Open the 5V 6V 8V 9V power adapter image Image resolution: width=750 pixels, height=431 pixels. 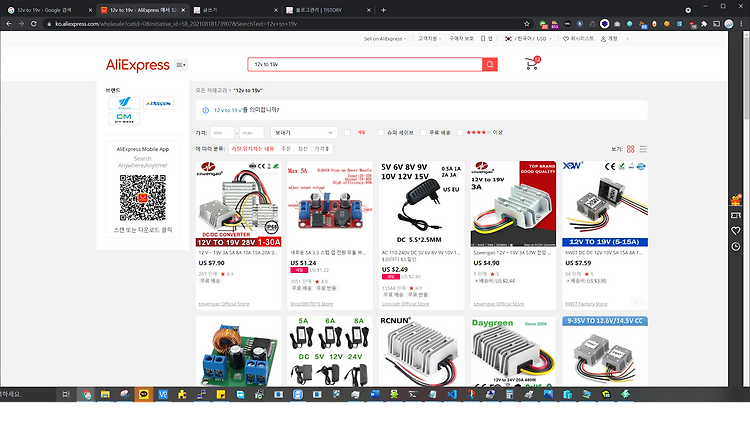[421, 204]
